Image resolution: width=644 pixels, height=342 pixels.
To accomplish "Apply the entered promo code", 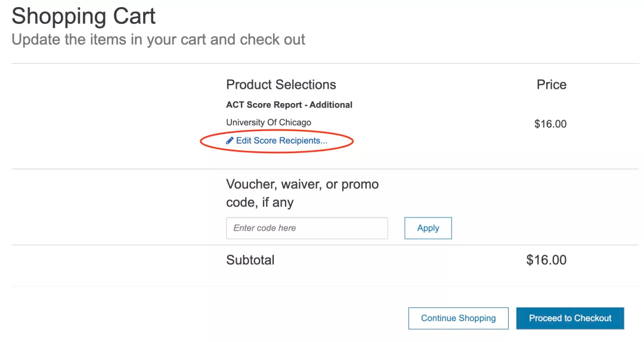I will pyautogui.click(x=428, y=228).
